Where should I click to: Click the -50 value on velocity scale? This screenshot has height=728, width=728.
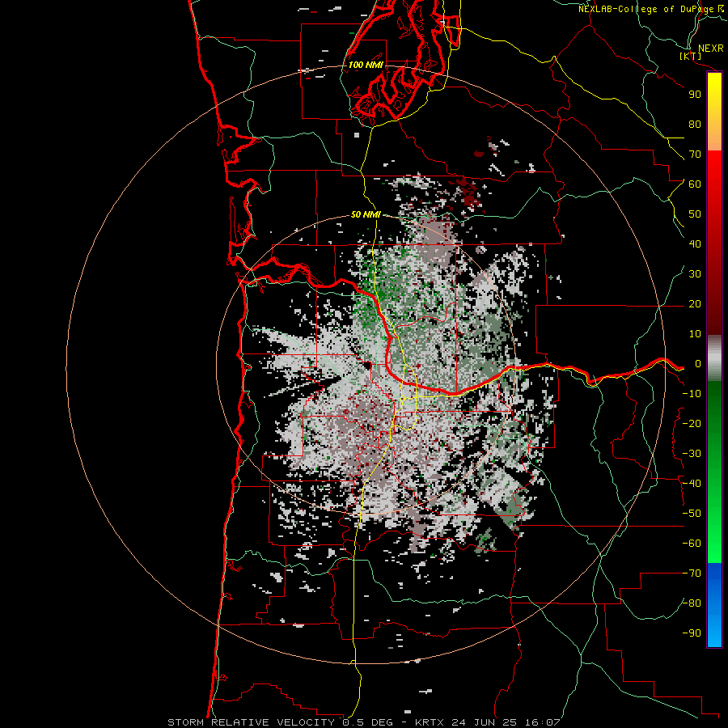coord(692,514)
